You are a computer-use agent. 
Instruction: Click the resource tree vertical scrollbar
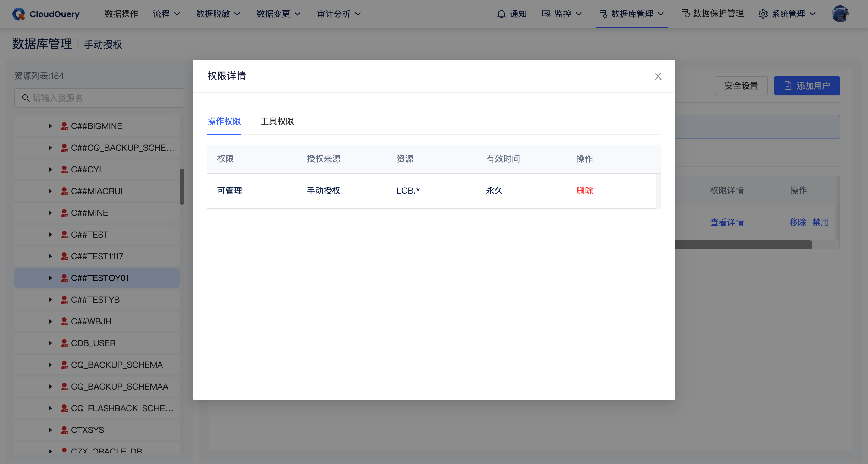click(x=182, y=187)
